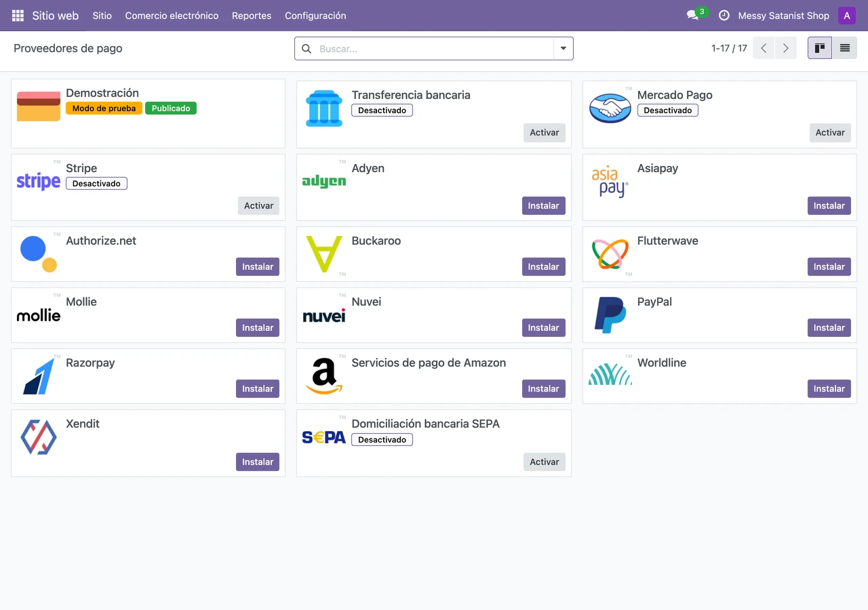Go to next page arrow
The height and width of the screenshot is (610, 868).
tap(786, 48)
